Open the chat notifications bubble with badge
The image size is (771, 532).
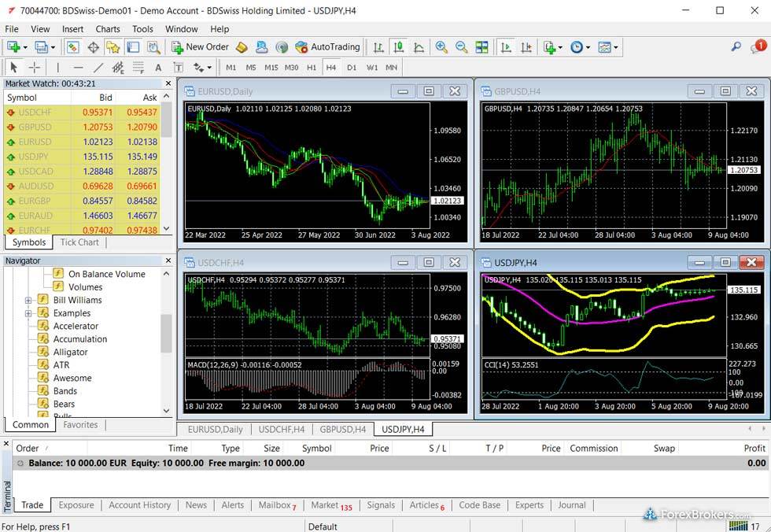[757, 46]
